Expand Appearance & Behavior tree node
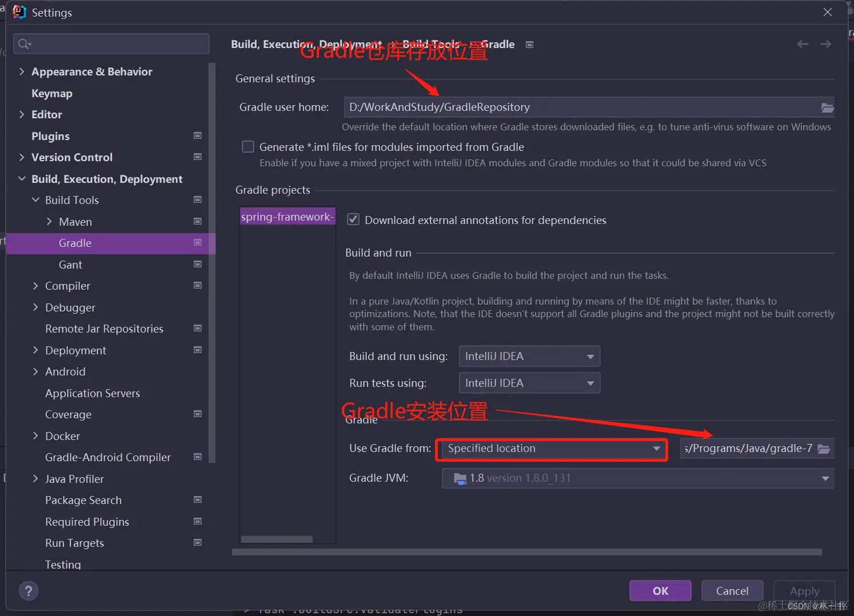The image size is (854, 616). 22,71
